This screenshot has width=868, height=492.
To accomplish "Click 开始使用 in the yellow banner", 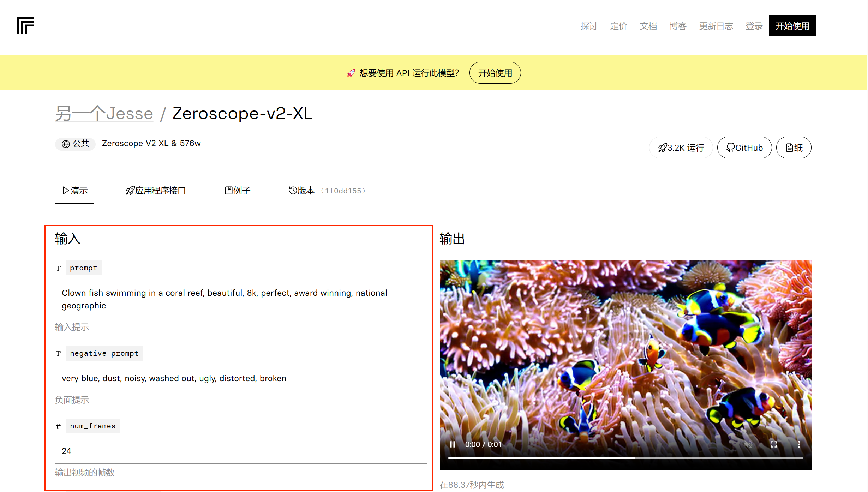I will tap(495, 73).
